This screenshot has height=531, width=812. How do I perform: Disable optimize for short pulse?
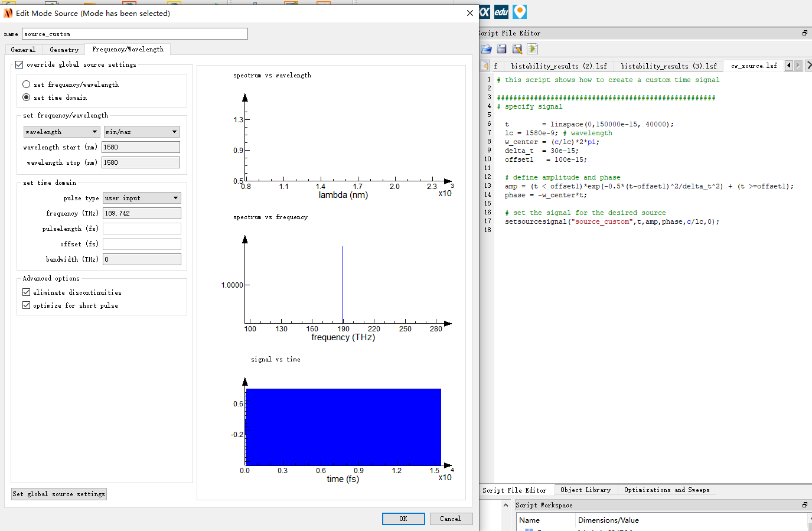click(27, 305)
